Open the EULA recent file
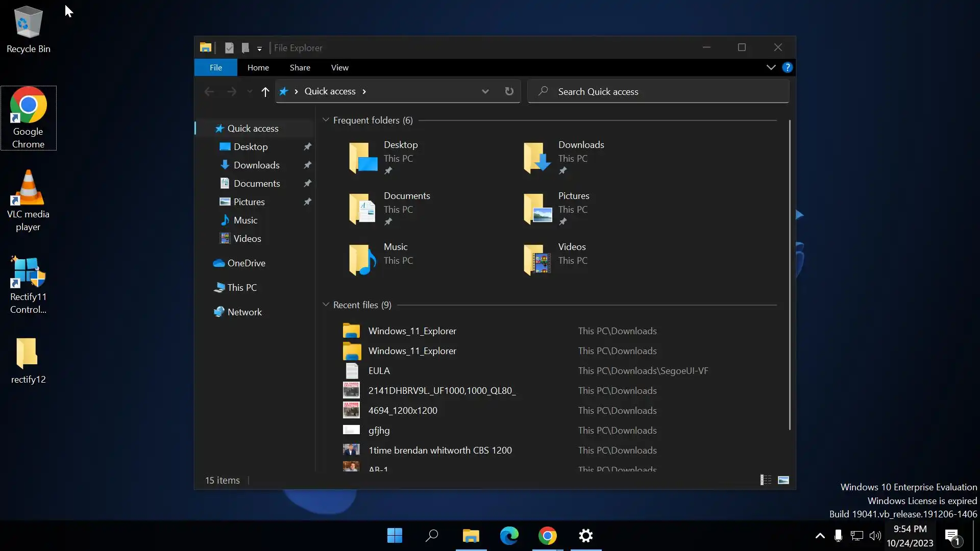Screen dimensions: 980x551 379,371
